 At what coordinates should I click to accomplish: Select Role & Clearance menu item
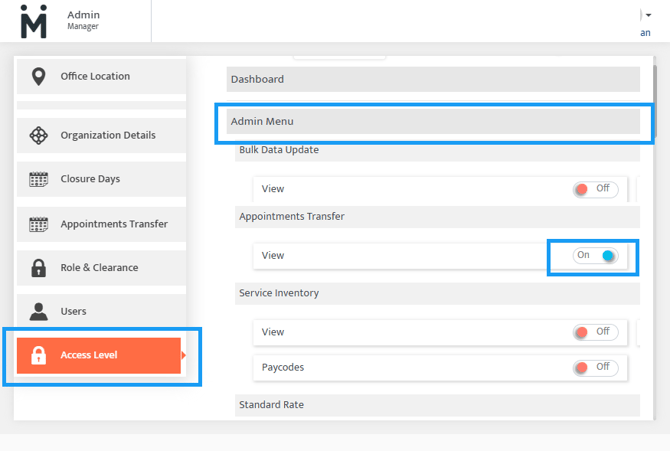pyautogui.click(x=101, y=268)
